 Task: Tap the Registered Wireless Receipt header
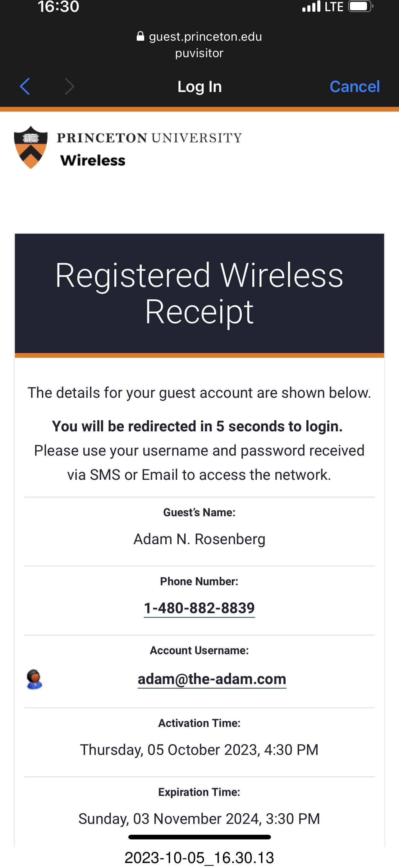coord(199,293)
